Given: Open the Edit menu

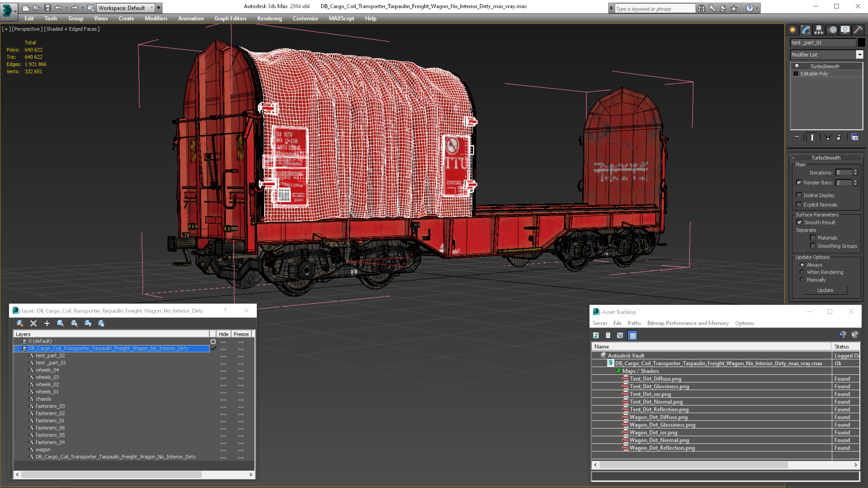Looking at the screenshot, I should [29, 18].
